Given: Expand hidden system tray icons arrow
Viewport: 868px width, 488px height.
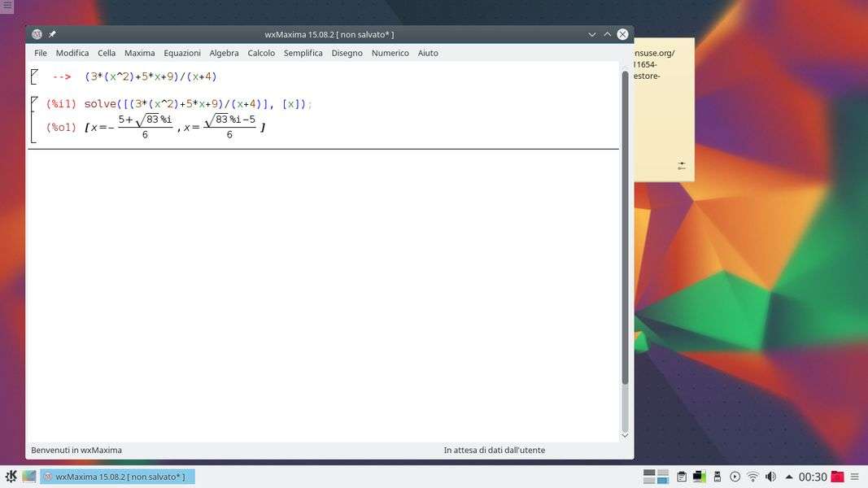Looking at the screenshot, I should pyautogui.click(x=789, y=477).
